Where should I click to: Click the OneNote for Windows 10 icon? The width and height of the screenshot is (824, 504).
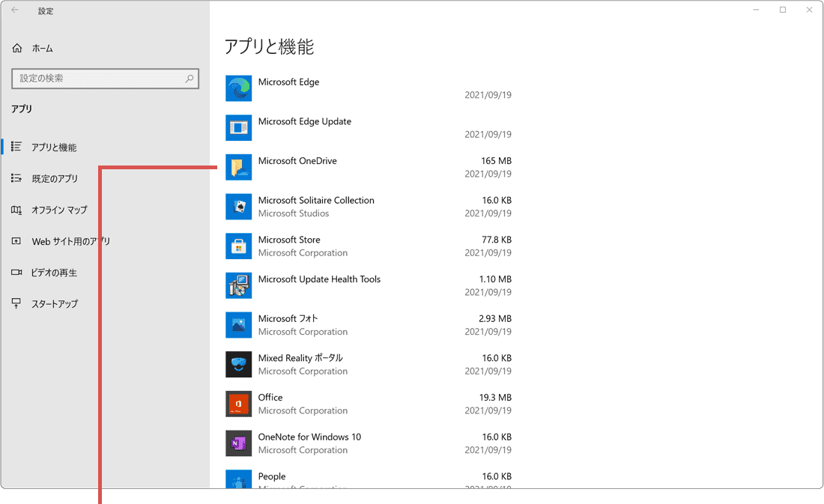pyautogui.click(x=238, y=443)
